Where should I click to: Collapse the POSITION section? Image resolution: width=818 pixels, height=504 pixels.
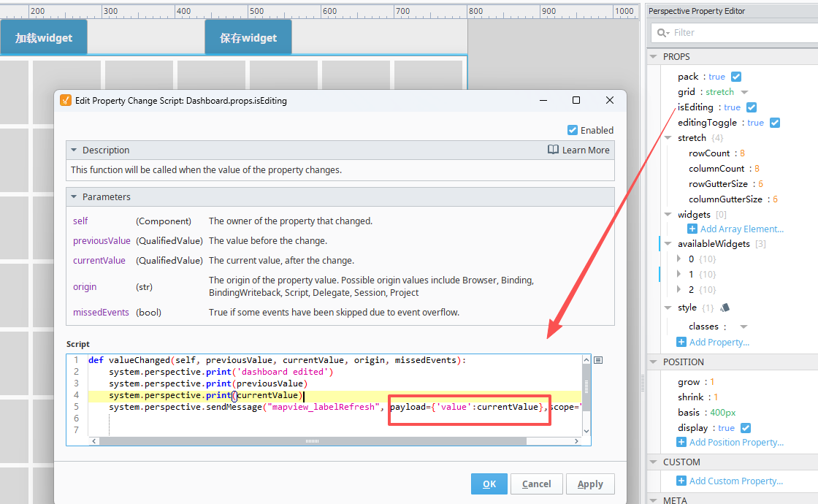[653, 362]
